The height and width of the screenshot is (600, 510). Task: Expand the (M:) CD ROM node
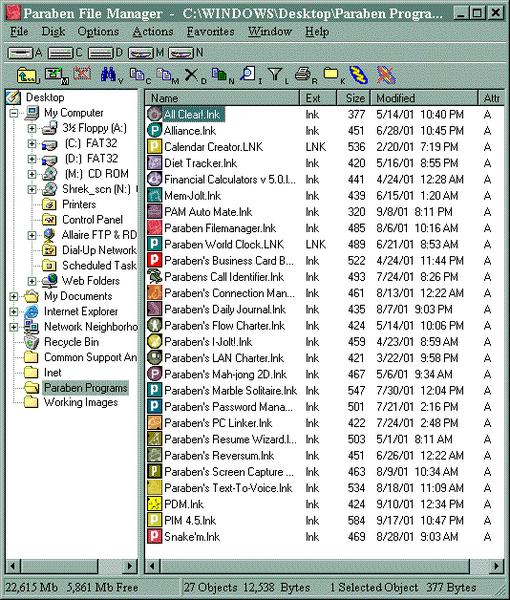32,174
